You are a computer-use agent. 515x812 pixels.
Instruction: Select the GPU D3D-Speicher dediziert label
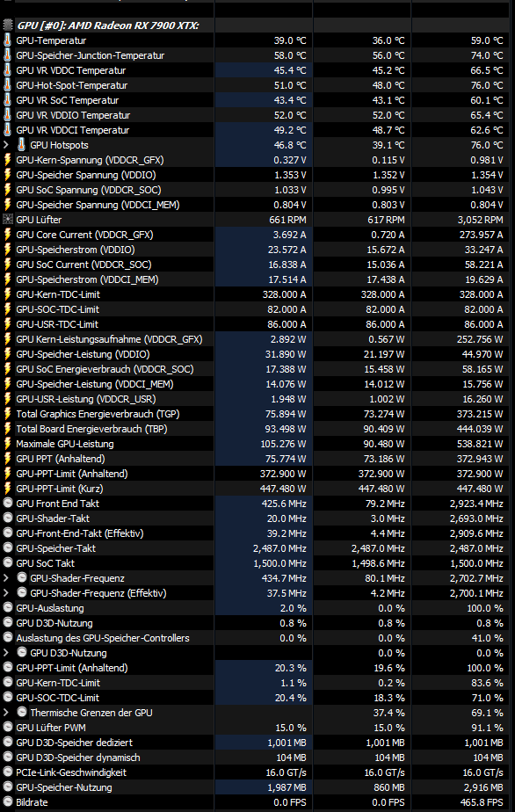(x=74, y=743)
